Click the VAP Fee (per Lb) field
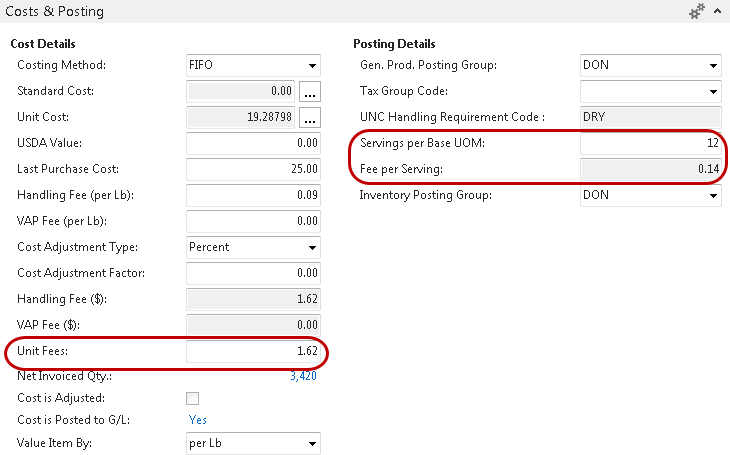The height and width of the screenshot is (455, 730). pyautogui.click(x=253, y=221)
